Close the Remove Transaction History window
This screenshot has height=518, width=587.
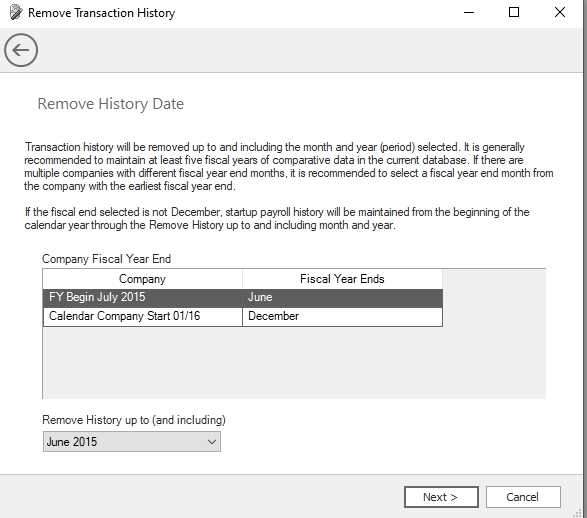tap(560, 12)
